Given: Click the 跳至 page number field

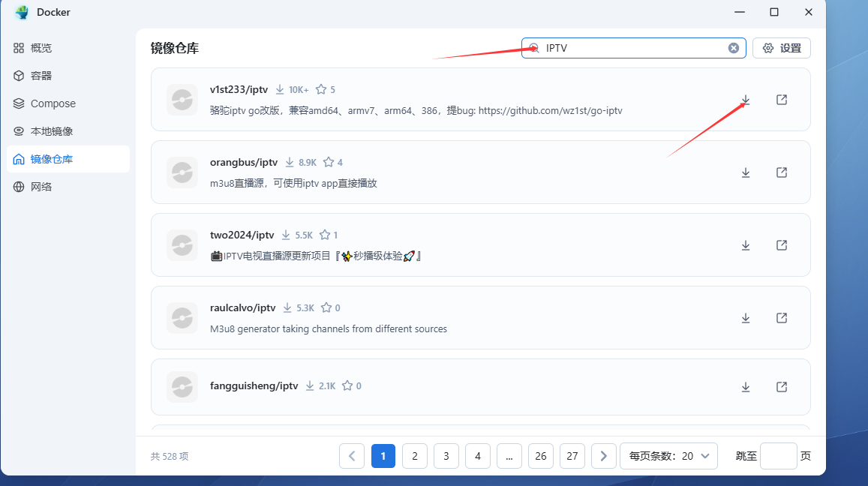Looking at the screenshot, I should click(x=778, y=456).
